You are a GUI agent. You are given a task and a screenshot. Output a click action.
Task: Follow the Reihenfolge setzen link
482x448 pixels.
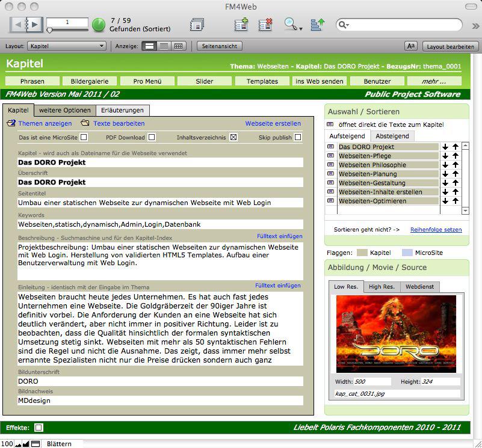(x=436, y=230)
